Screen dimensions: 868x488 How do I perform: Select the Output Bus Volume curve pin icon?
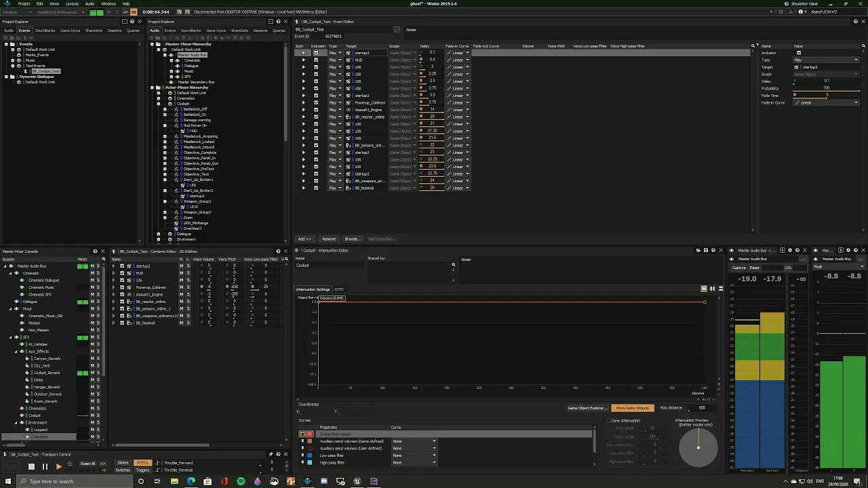click(302, 434)
